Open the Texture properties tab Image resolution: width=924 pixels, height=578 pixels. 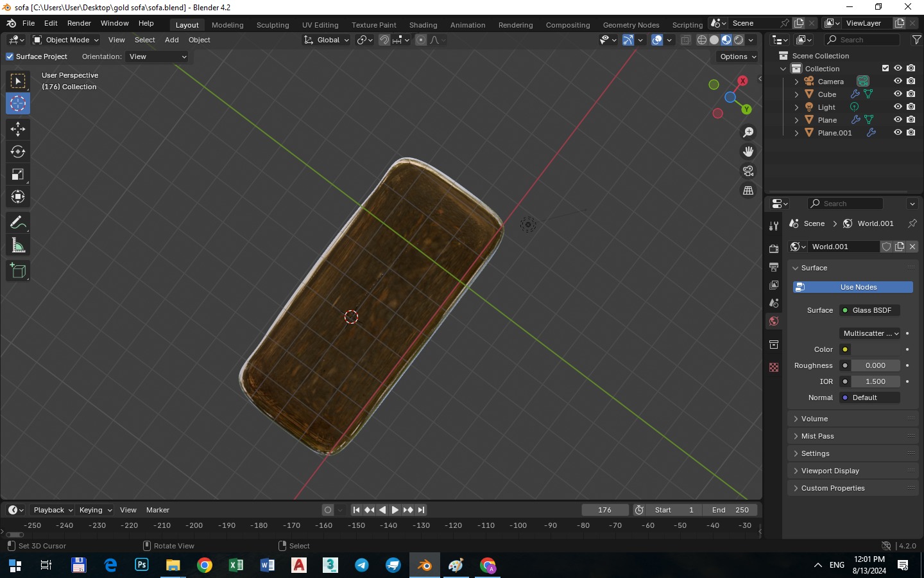(774, 367)
